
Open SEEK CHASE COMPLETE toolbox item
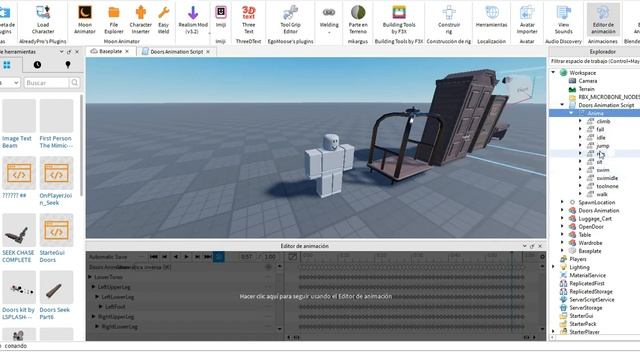click(x=18, y=239)
